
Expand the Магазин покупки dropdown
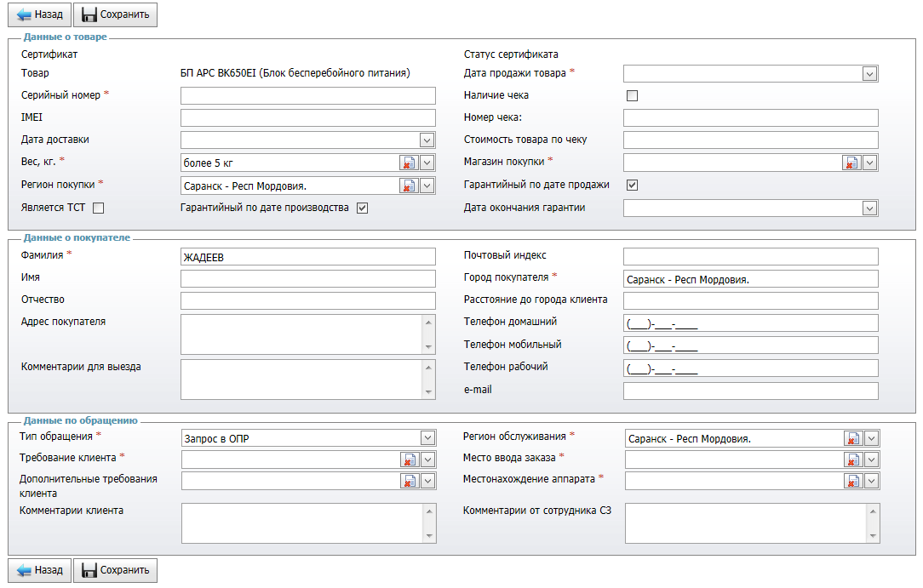pyautogui.click(x=869, y=163)
